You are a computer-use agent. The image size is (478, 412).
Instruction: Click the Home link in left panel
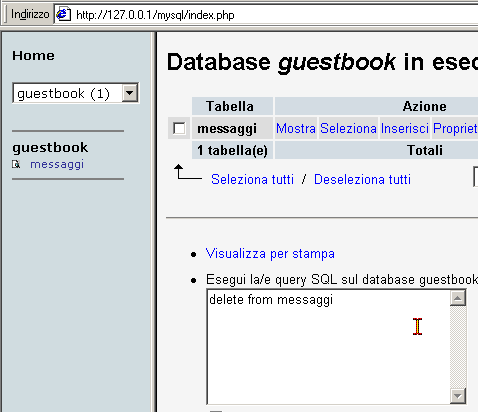point(33,56)
